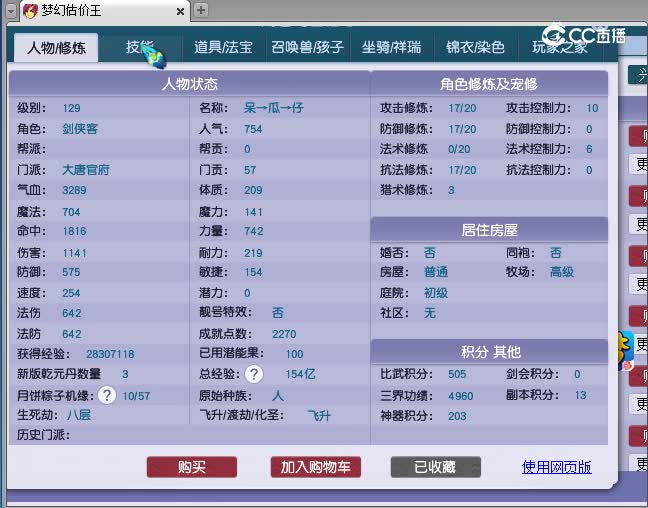Open the 技能 tab

pyautogui.click(x=140, y=47)
